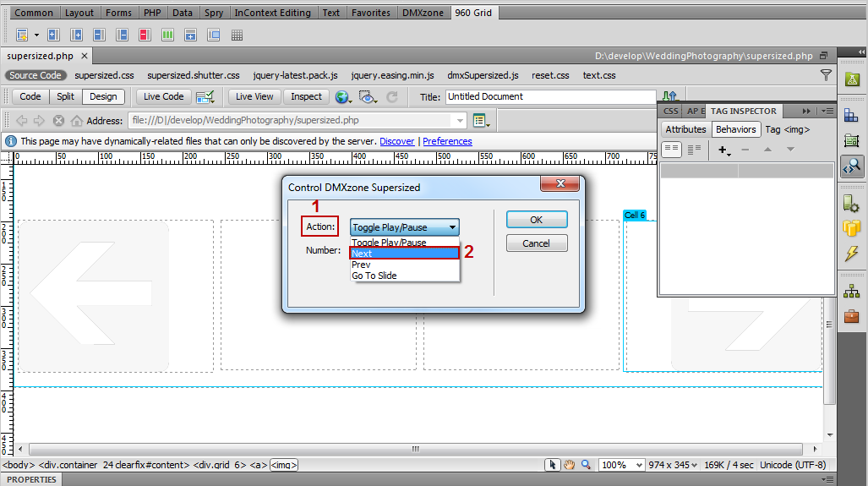Screen dimensions: 868x486
Task: Open the Databases yellow cylinders dock icon
Action: tap(852, 228)
